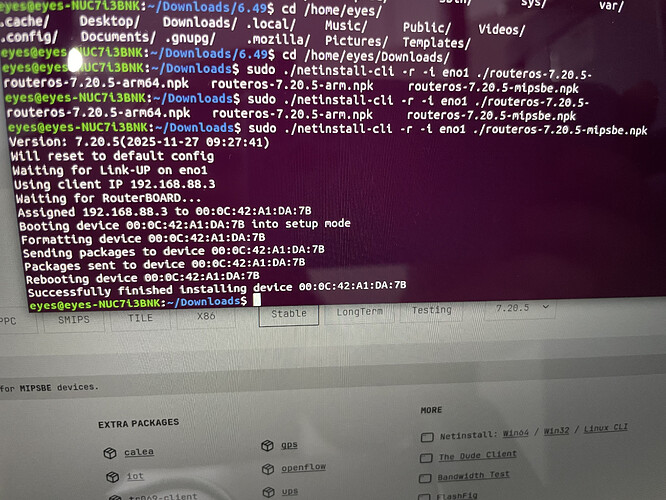Click '.config/' in the terminal directory listing

pyautogui.click(x=29, y=37)
